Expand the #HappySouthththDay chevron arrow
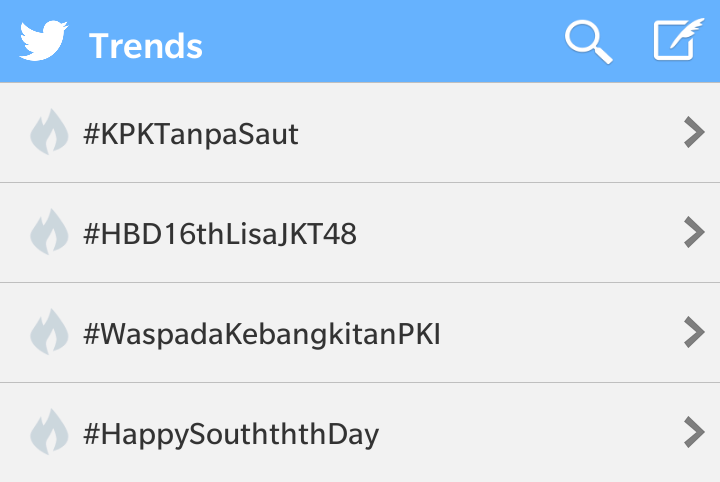This screenshot has width=720, height=482. pos(694,432)
